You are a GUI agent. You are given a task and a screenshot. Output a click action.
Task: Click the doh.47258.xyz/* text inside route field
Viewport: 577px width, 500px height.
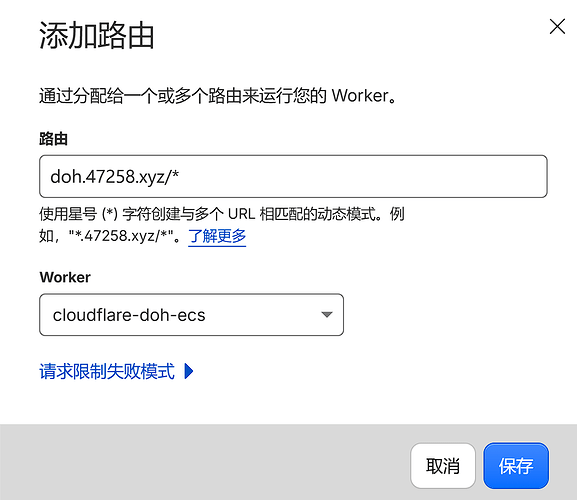tap(114, 177)
